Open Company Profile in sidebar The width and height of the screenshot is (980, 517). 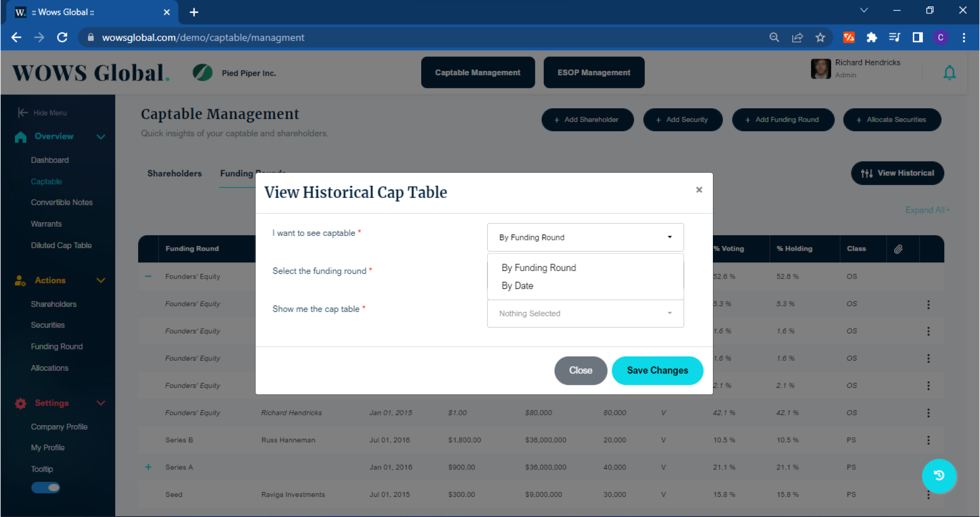pyautogui.click(x=59, y=427)
